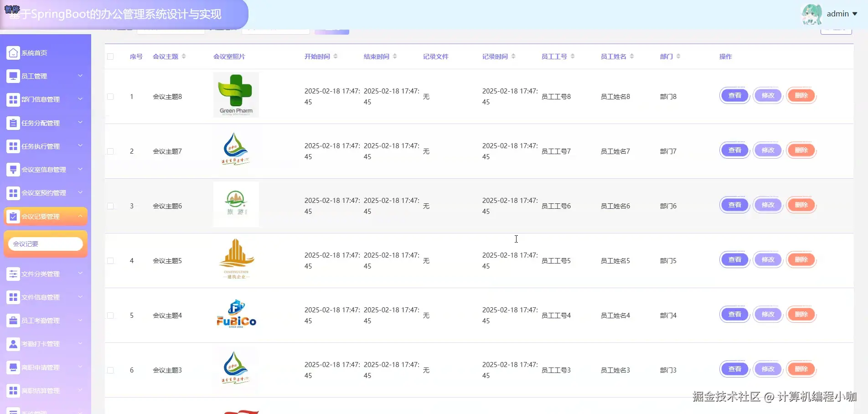Click the 离职申请管理 icon

pos(13,367)
